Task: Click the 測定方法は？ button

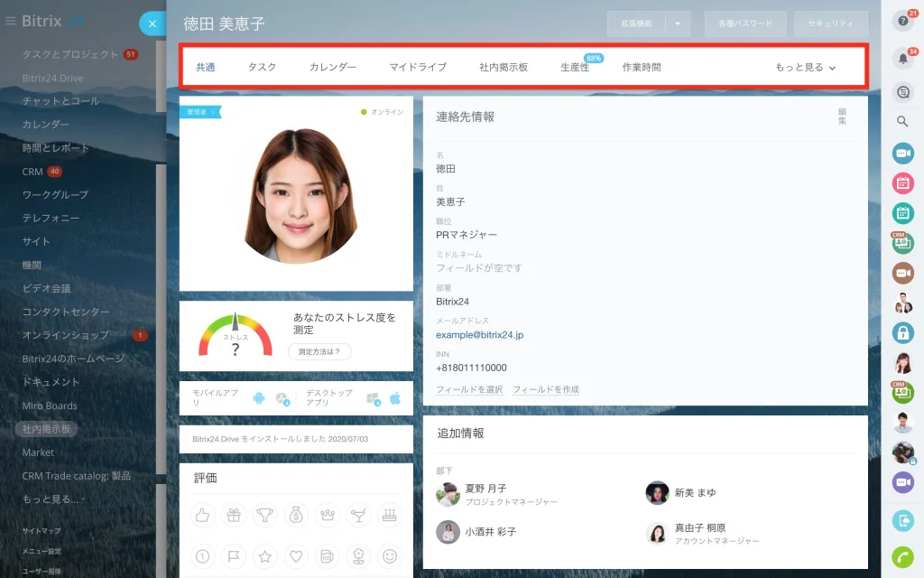Action: (319, 351)
